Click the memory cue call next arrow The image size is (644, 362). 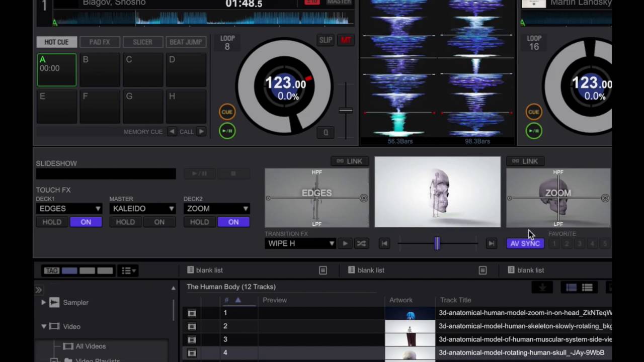[x=201, y=132]
